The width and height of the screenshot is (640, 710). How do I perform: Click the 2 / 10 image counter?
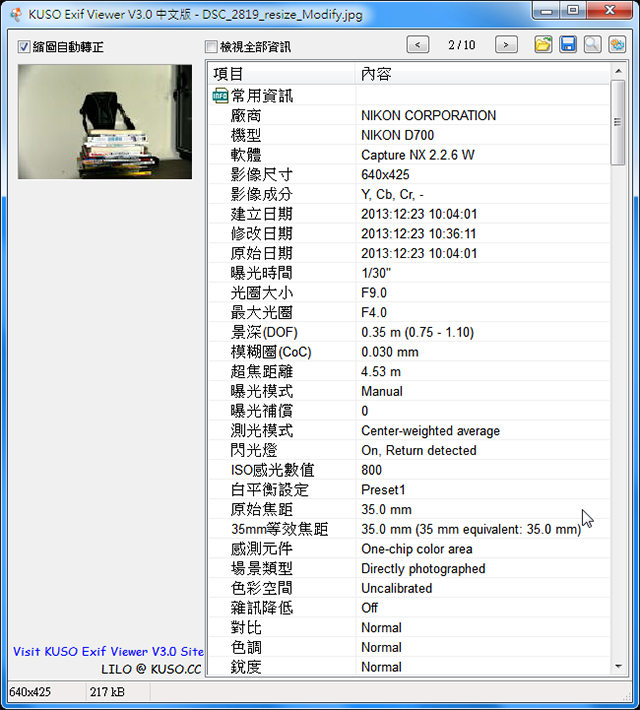462,45
